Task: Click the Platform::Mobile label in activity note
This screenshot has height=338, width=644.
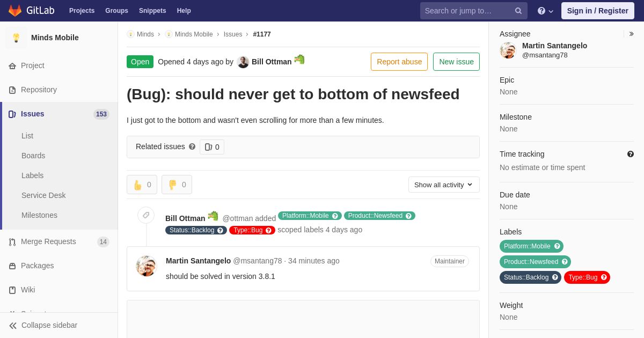Action: point(310,216)
